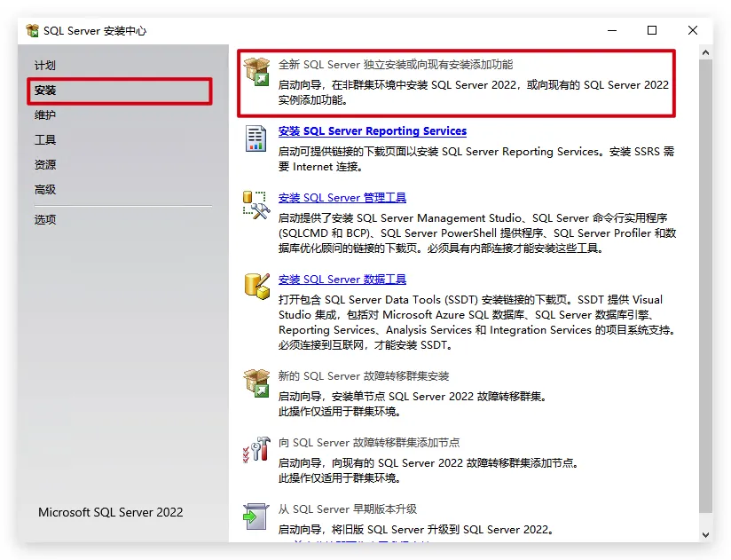Screen dimensions: 731x560
Task: Click description 安装单节点 SQL Server 2022 故障转移群集
Action: pyautogui.click(x=413, y=397)
